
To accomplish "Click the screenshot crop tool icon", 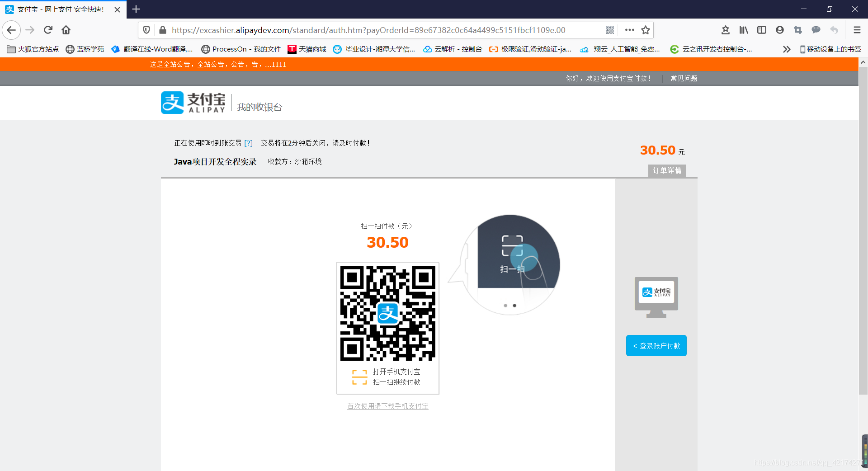I will coord(798,30).
